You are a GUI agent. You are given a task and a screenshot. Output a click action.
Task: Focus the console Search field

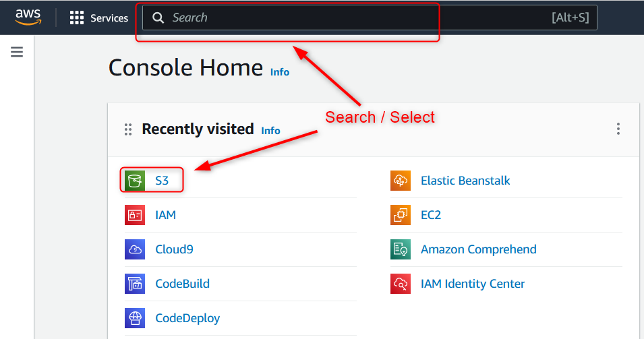point(370,18)
